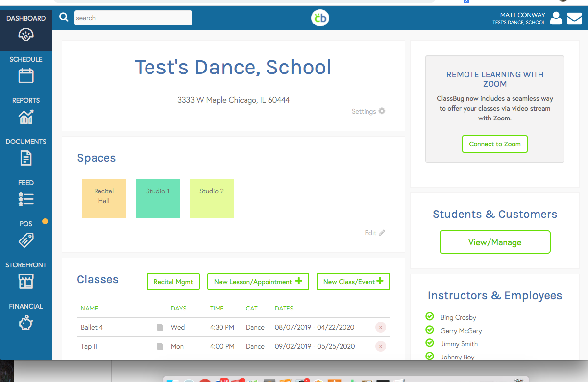Select the green Studio 1 space swatch
The width and height of the screenshot is (588, 382).
point(158,198)
